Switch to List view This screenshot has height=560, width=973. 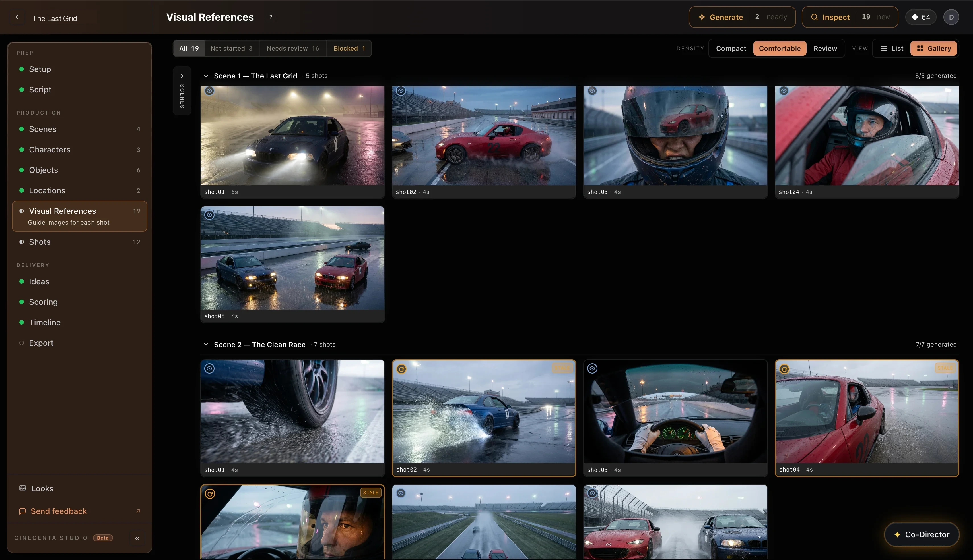click(x=892, y=48)
